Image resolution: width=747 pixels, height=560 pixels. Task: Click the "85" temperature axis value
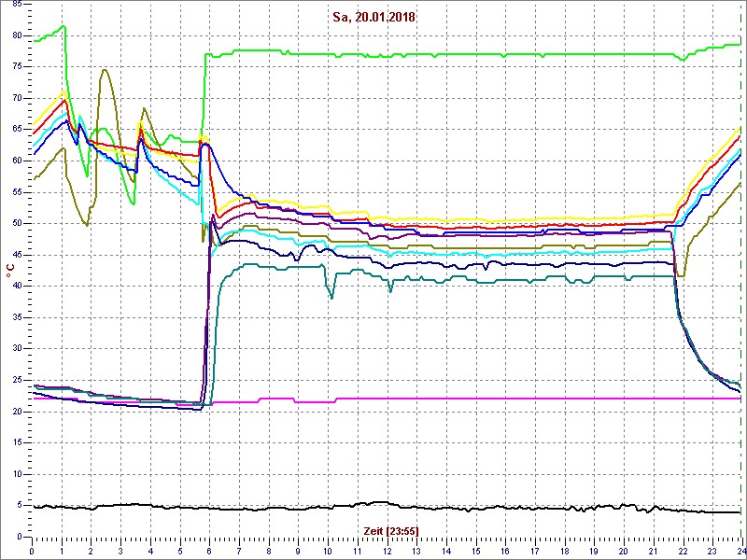pyautogui.click(x=16, y=5)
